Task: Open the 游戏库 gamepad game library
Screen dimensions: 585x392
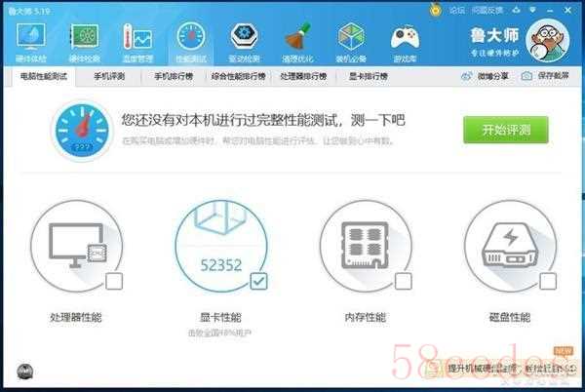Action: [x=405, y=43]
